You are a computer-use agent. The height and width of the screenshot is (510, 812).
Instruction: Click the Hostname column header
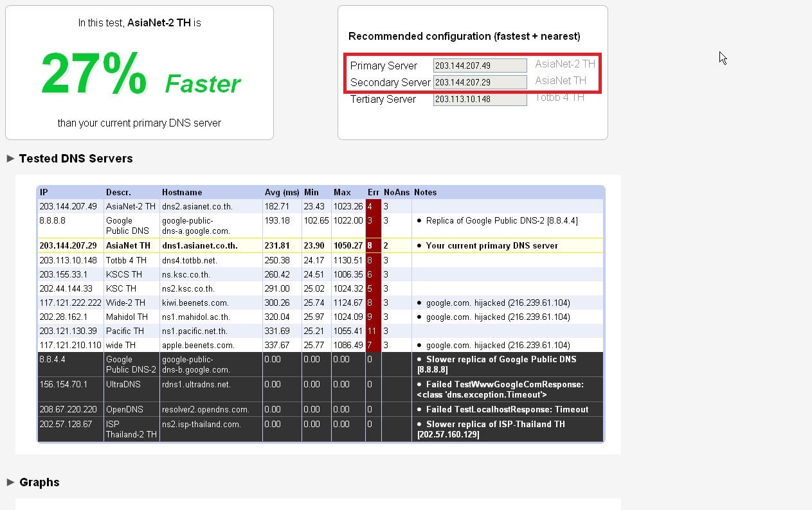pos(182,192)
